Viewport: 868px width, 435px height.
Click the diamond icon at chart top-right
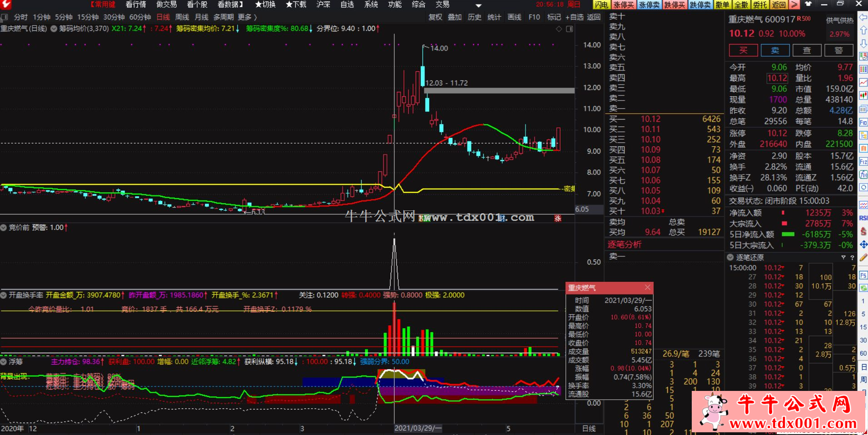[x=559, y=29]
